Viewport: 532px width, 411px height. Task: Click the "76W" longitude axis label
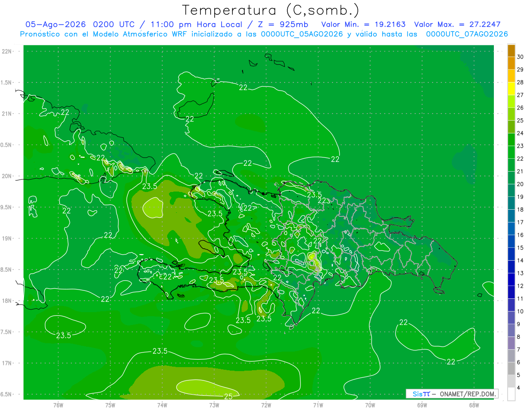58,405
